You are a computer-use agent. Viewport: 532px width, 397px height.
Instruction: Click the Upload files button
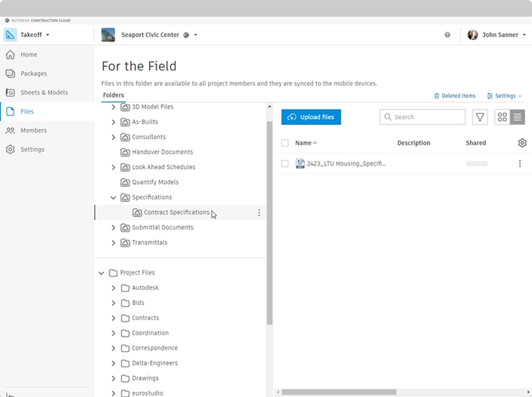pos(311,117)
